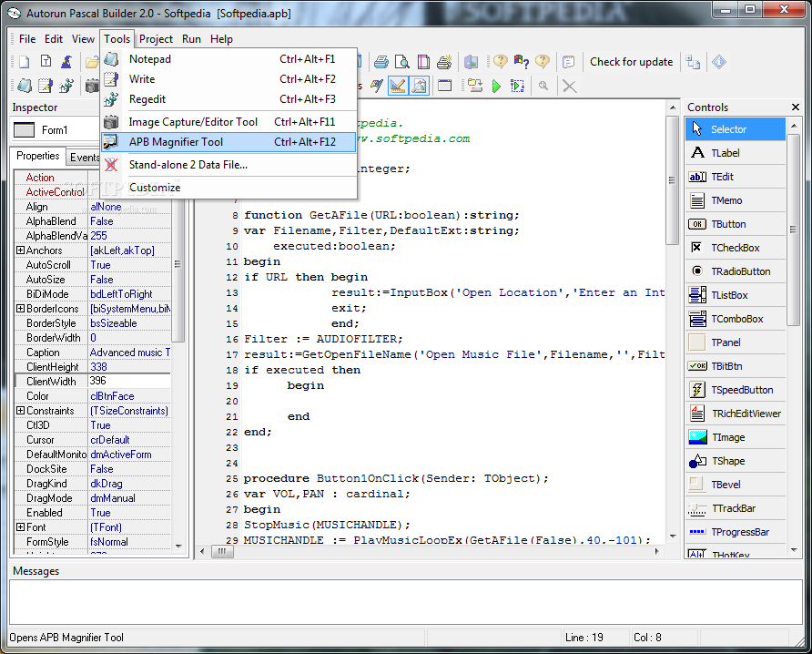Viewport: 812px width, 654px height.
Task: Click the Regedit toolbar icon in second row
Action: click(x=66, y=86)
